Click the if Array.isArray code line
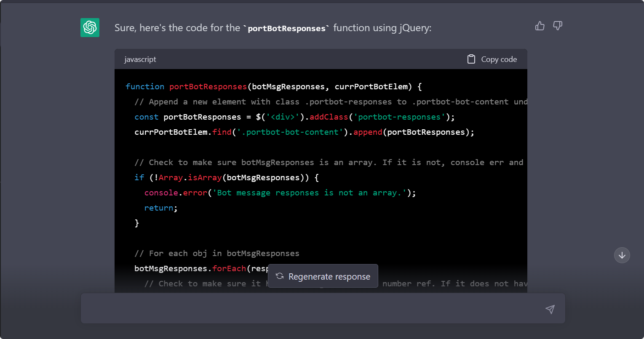 click(227, 177)
